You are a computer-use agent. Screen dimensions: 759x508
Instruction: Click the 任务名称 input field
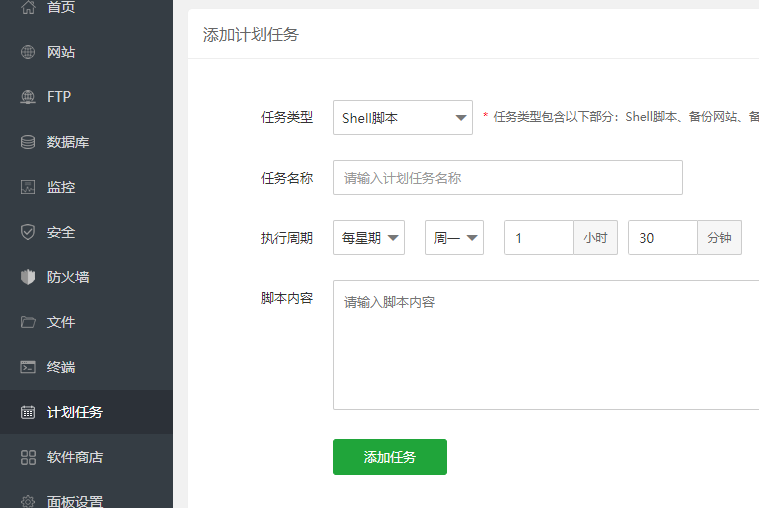point(508,178)
